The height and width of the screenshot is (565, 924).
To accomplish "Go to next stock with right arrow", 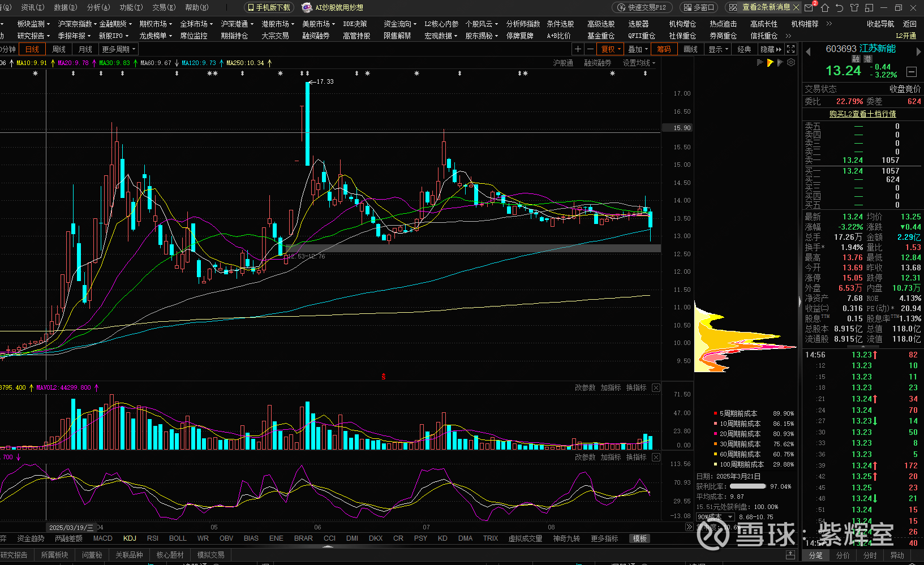I will [x=918, y=51].
